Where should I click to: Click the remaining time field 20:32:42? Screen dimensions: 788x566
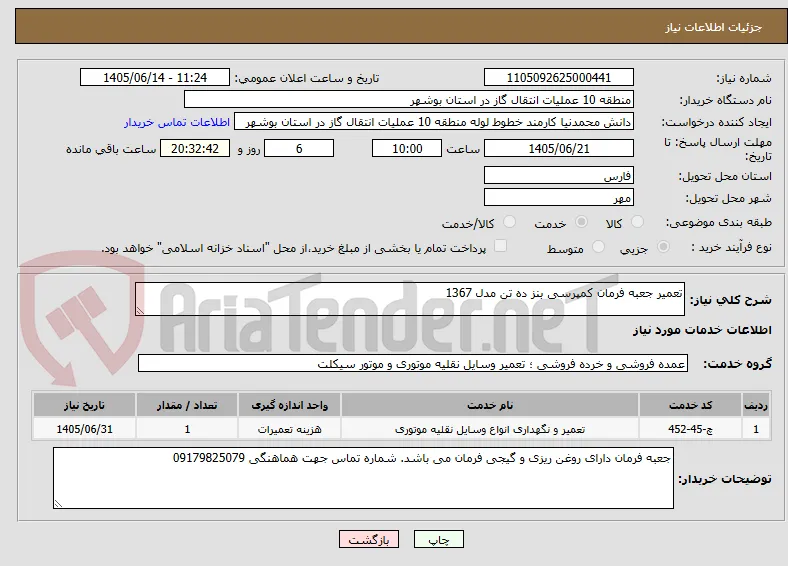195,149
